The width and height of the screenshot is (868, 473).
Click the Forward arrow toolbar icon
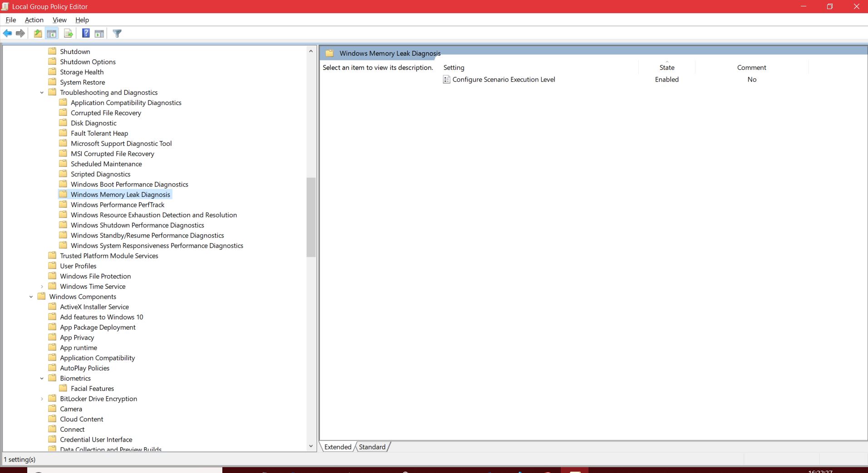[x=20, y=34]
